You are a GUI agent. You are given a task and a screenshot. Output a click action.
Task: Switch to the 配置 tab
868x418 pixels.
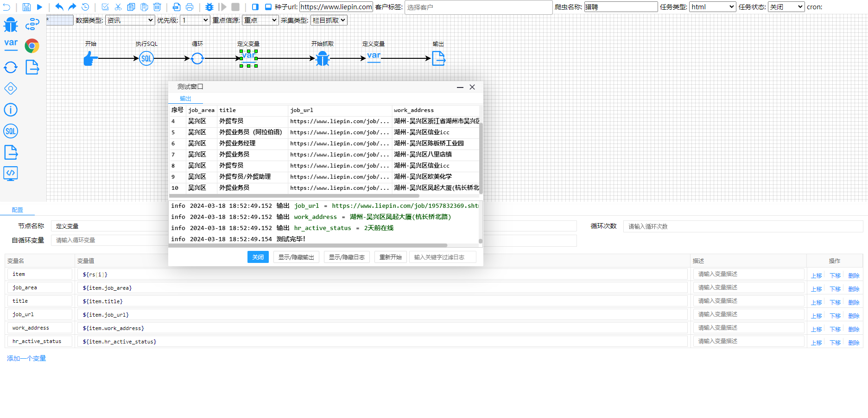point(17,210)
